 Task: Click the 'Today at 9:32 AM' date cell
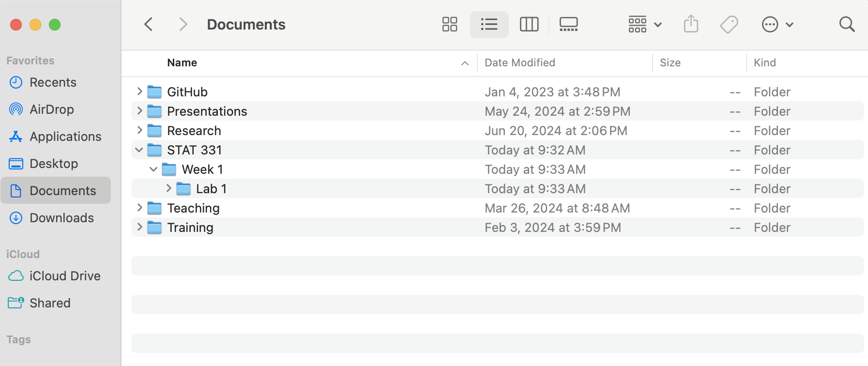point(535,150)
